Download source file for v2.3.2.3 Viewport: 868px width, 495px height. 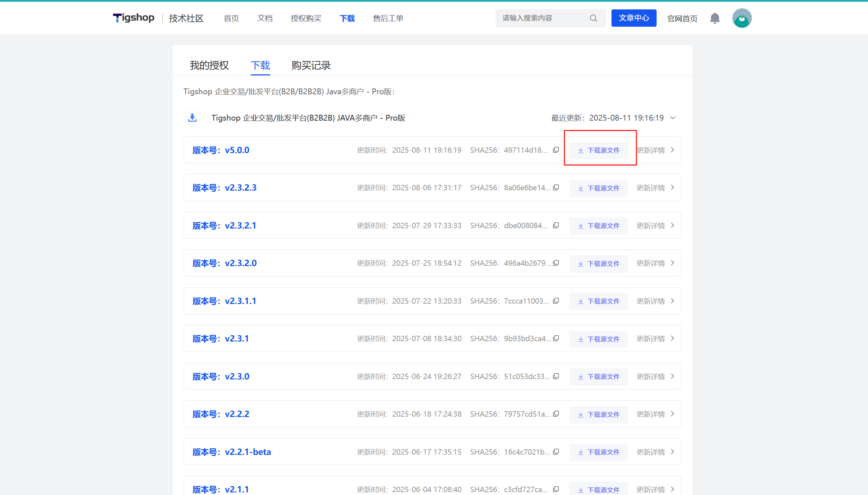(598, 188)
